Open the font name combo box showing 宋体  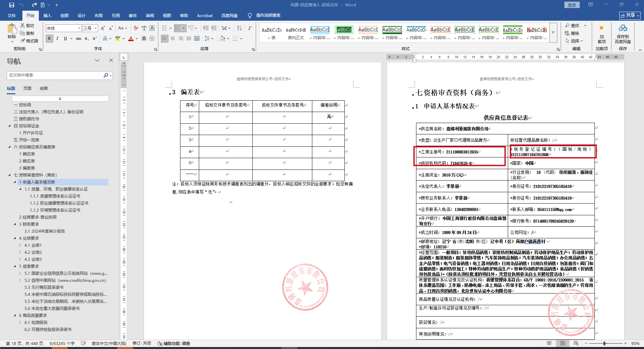coord(64,28)
